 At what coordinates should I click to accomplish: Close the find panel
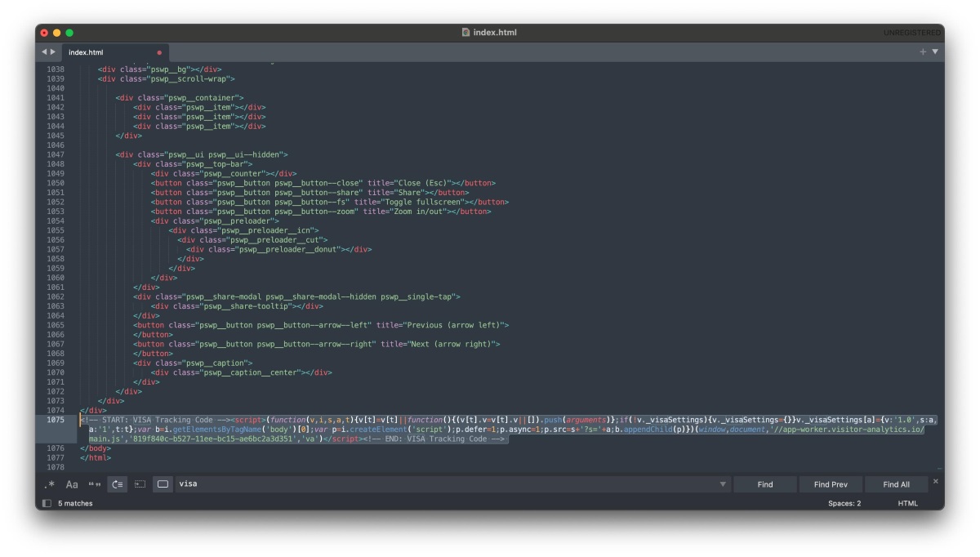[x=936, y=481]
